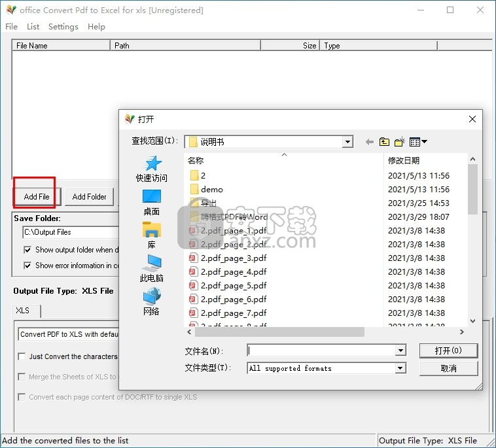The image size is (496, 448).
Task: Select the XLS tab
Action: click(x=26, y=311)
